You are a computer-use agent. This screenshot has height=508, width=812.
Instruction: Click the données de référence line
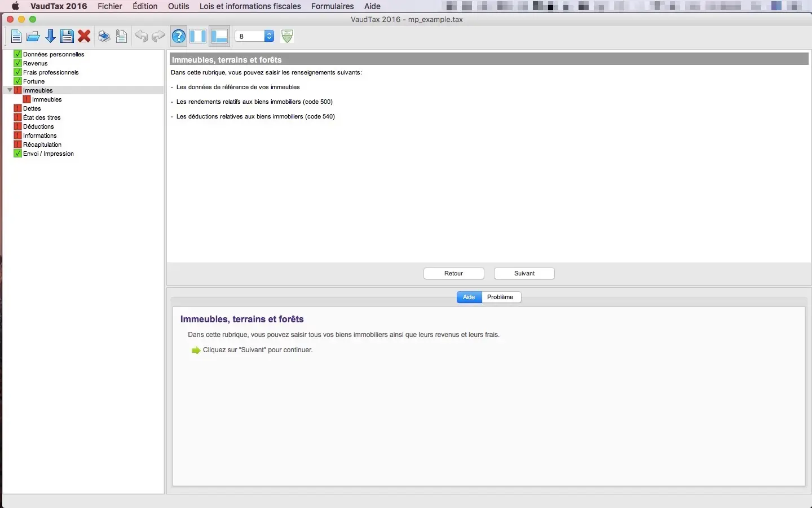coord(238,87)
